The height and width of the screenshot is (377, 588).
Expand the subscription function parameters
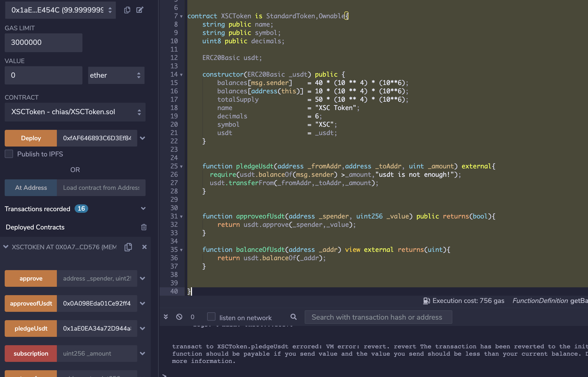(x=142, y=354)
